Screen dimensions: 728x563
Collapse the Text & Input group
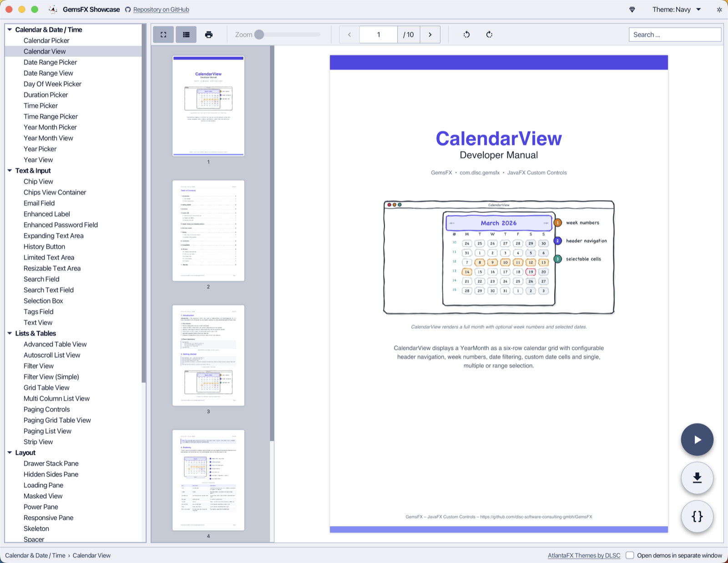pos(10,171)
